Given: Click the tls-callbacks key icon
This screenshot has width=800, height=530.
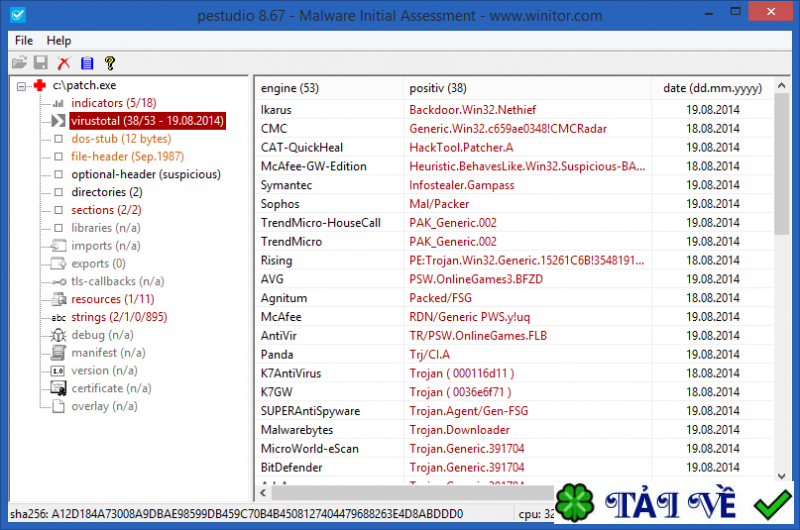Looking at the screenshot, I should (x=59, y=282).
